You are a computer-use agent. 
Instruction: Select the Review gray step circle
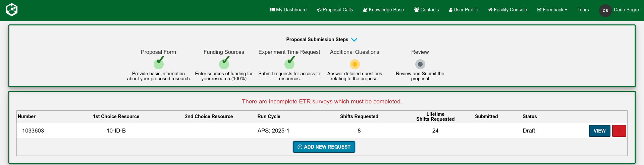[x=420, y=64]
